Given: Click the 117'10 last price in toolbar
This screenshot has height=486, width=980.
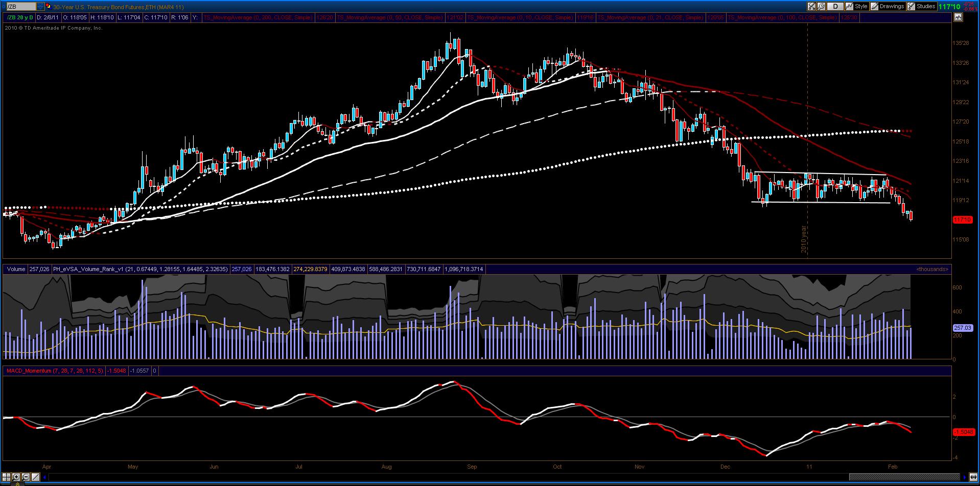Looking at the screenshot, I should pos(949,7).
